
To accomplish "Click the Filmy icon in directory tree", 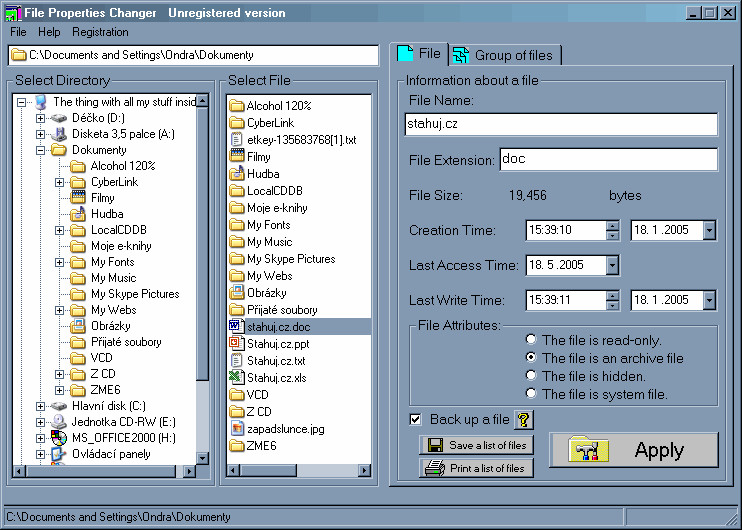I will pos(78,197).
